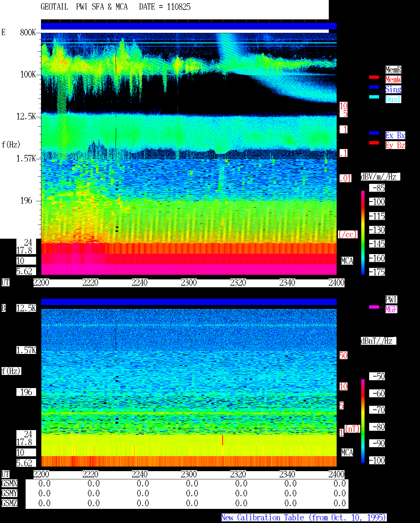The width and height of the screenshot is (420, 523).
Task: Click the f(Hz) axis label on E panel
Action: [x=11, y=144]
